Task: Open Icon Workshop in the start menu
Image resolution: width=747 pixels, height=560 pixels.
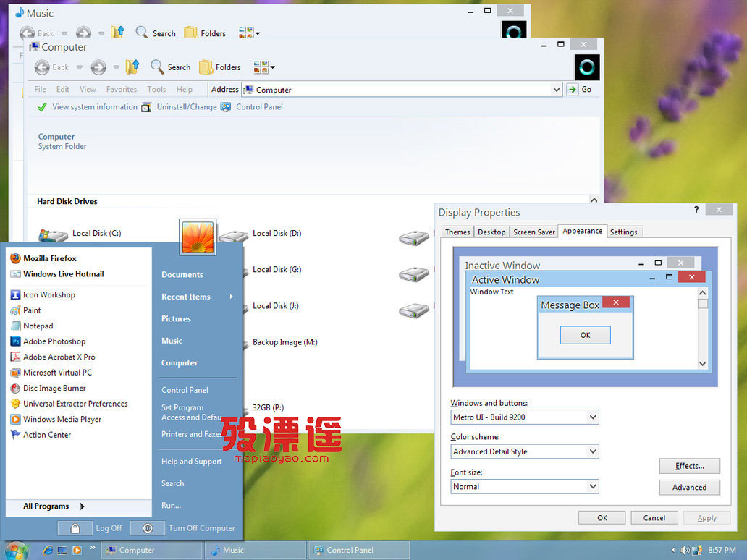Action: click(x=43, y=294)
